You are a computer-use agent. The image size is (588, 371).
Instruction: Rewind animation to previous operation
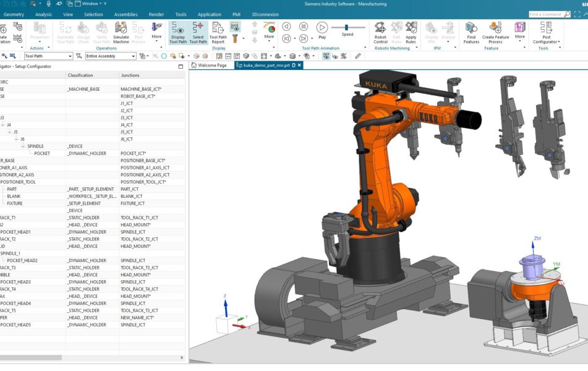[x=286, y=38]
